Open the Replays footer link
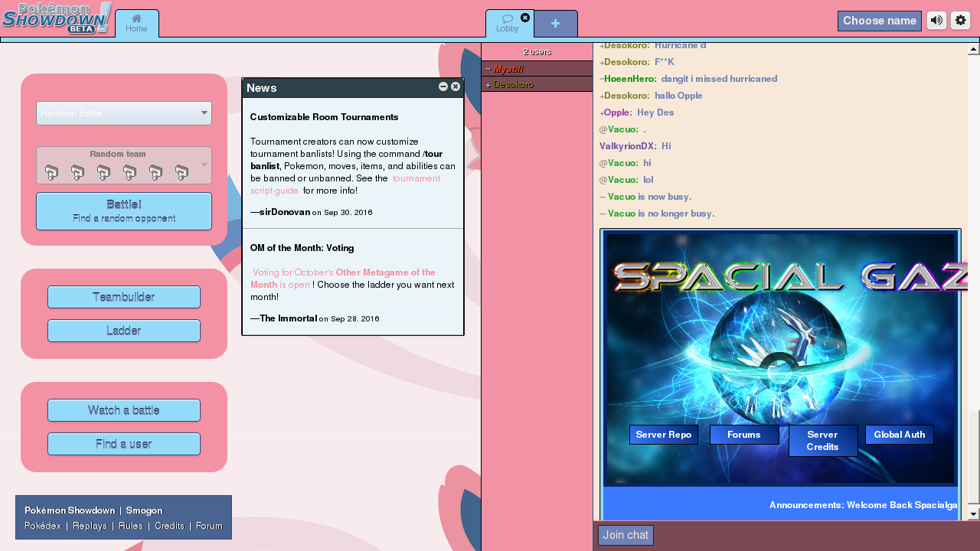The height and width of the screenshot is (551, 980). tap(90, 526)
